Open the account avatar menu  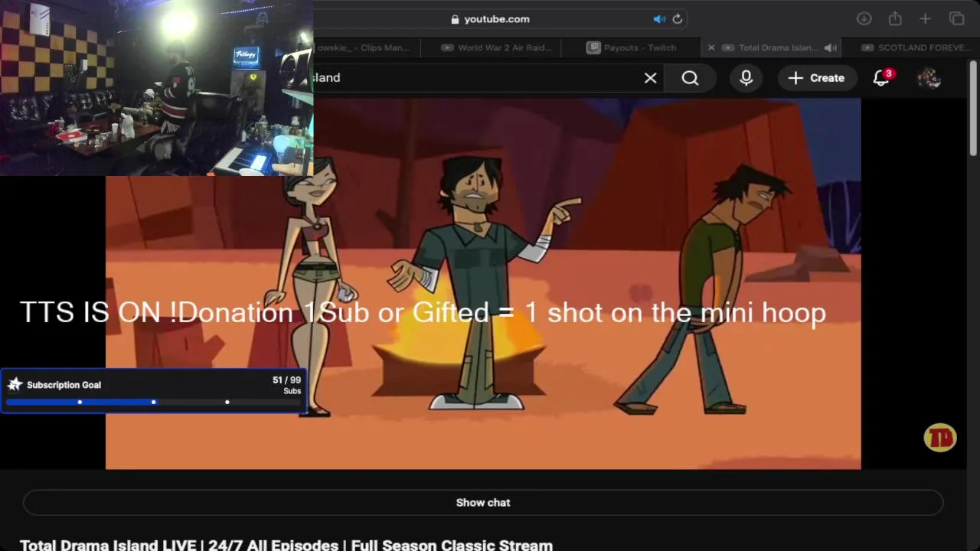point(929,78)
